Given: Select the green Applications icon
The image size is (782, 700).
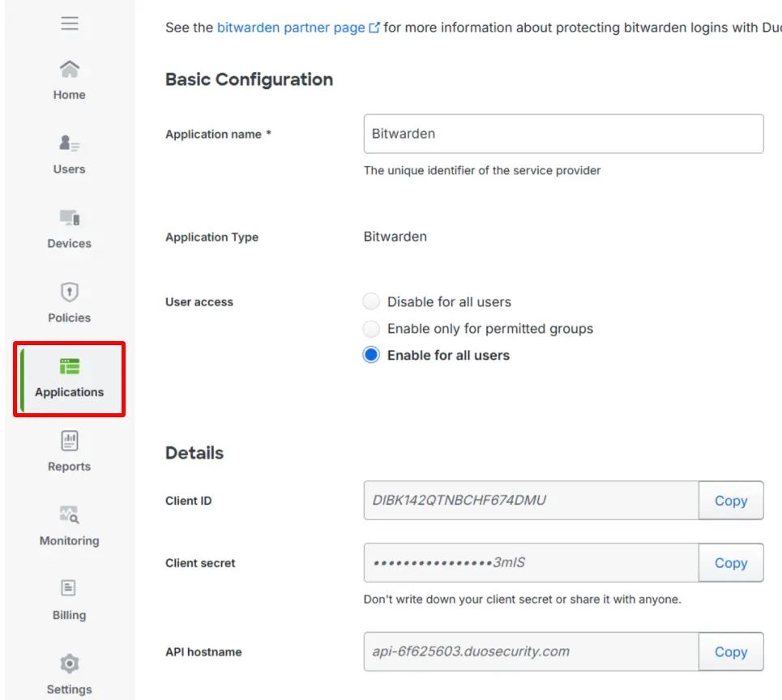Looking at the screenshot, I should 70,366.
